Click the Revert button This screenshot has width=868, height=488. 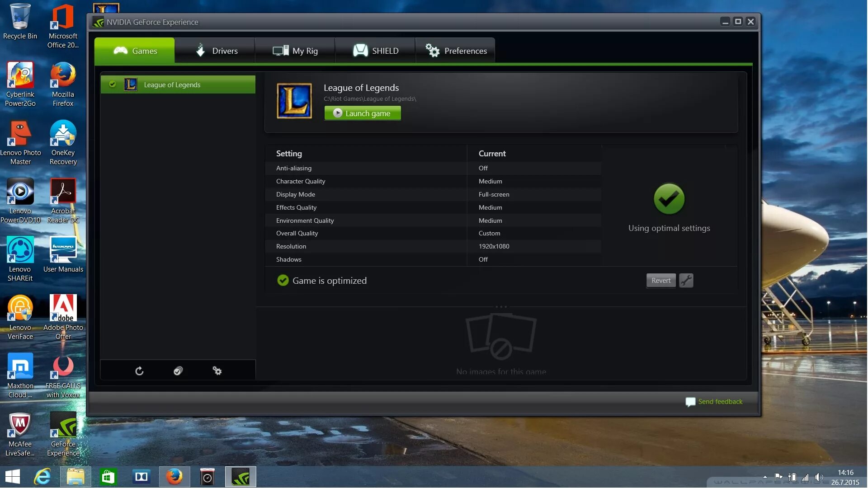(x=661, y=281)
